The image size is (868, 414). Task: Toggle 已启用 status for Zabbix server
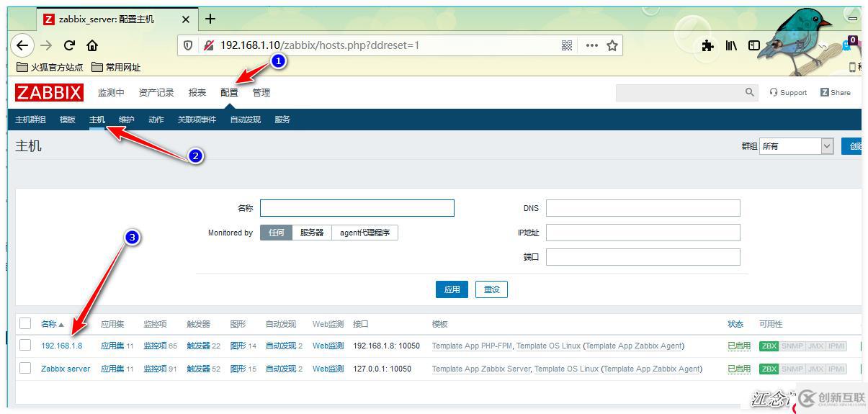tap(739, 369)
